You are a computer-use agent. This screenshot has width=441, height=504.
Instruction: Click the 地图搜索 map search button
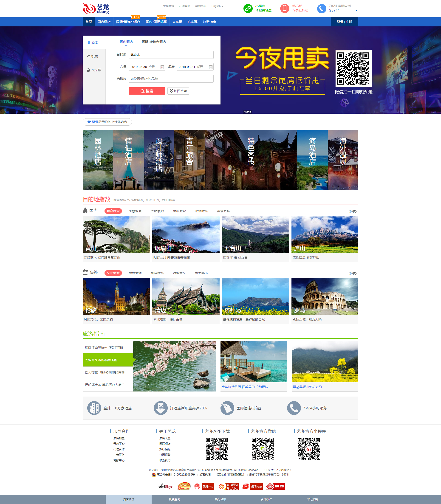(x=178, y=91)
